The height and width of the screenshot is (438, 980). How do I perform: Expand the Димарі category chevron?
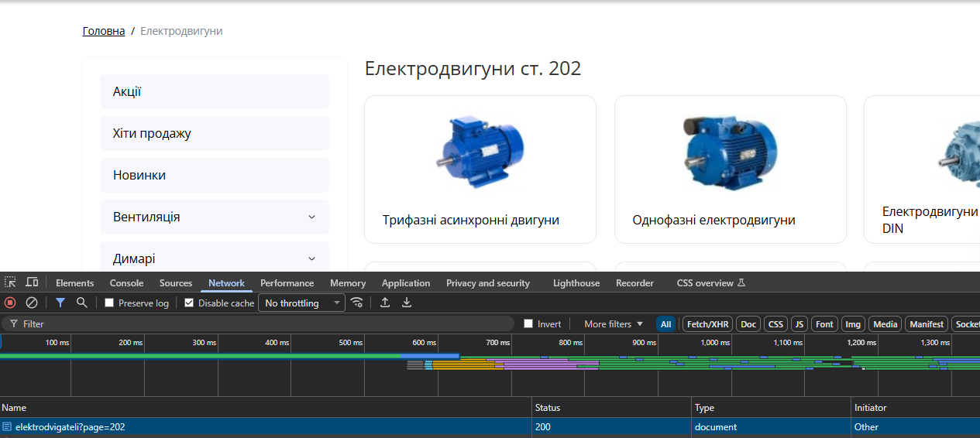[x=312, y=259]
